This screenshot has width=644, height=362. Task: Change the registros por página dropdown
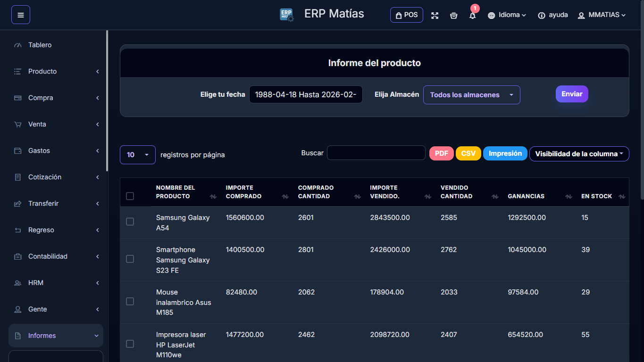pos(137,155)
